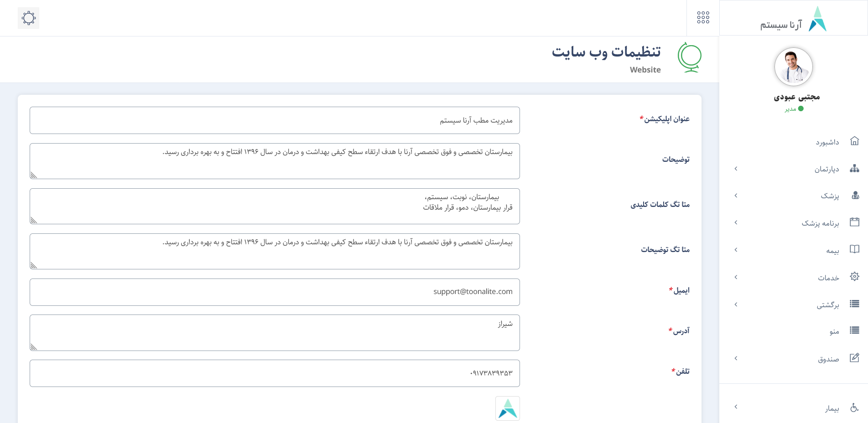Open the apps grid icon
This screenshot has width=868, height=423.
(703, 18)
